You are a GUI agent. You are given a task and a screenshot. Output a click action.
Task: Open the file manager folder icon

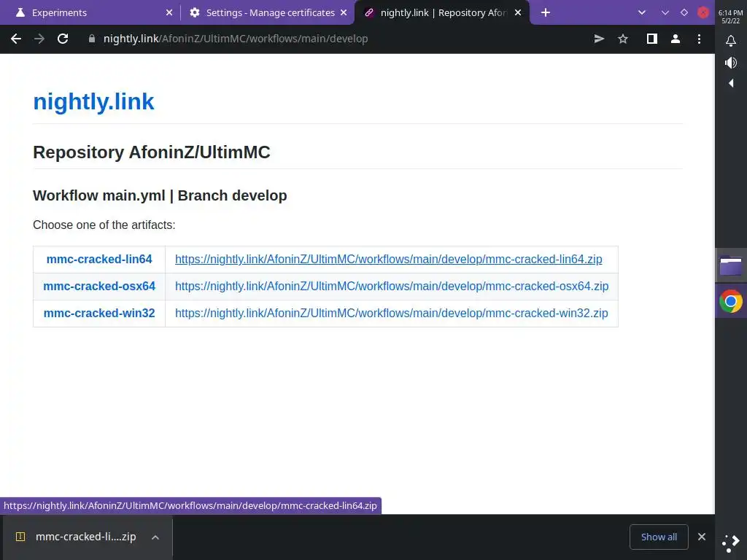click(731, 265)
